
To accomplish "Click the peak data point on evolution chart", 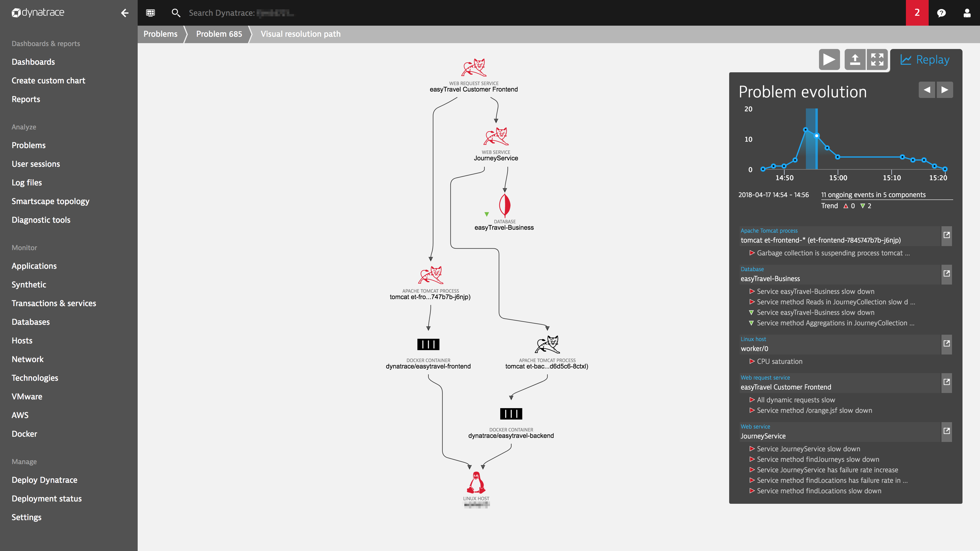I will click(805, 130).
